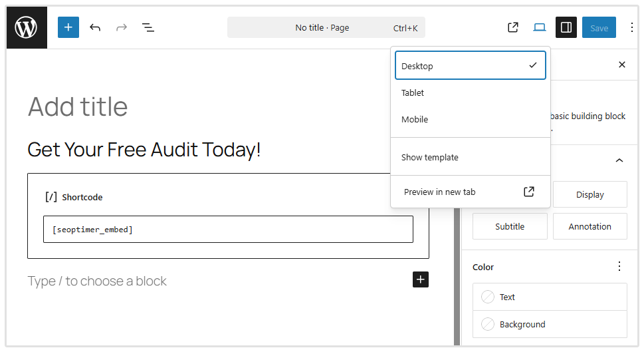Collapse the styles section chevron

tap(619, 160)
